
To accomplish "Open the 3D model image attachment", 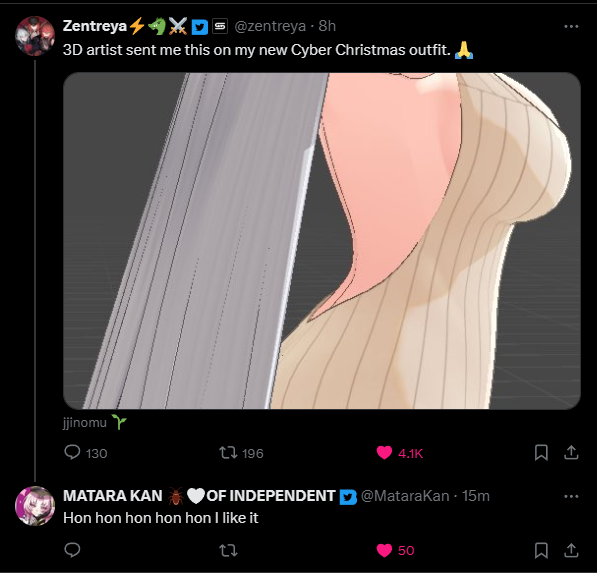I will [322, 241].
